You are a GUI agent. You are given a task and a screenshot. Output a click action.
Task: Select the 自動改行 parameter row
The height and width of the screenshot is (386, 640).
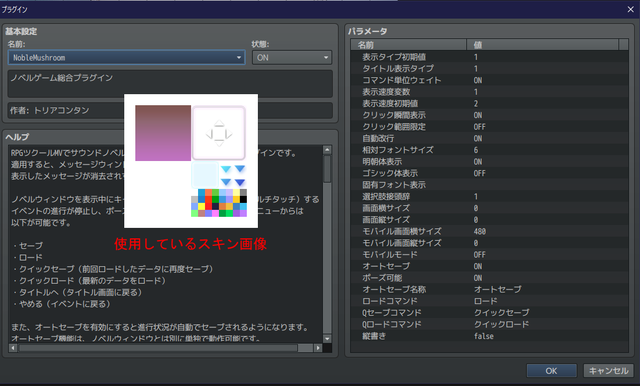pos(489,138)
